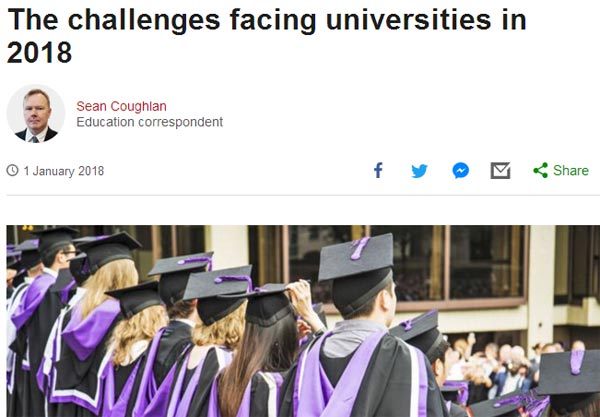Click the email envelope share icon
Viewport: 600px width, 417px height.
coord(500,170)
